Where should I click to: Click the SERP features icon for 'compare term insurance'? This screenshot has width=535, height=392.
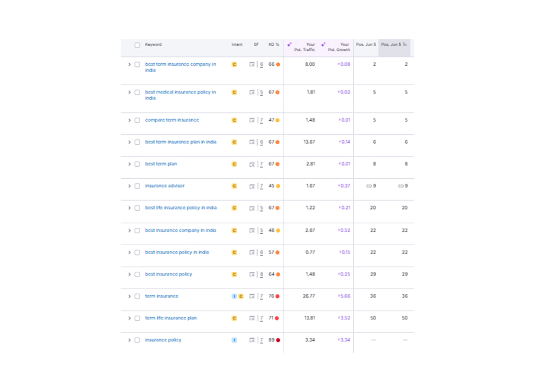(252, 120)
